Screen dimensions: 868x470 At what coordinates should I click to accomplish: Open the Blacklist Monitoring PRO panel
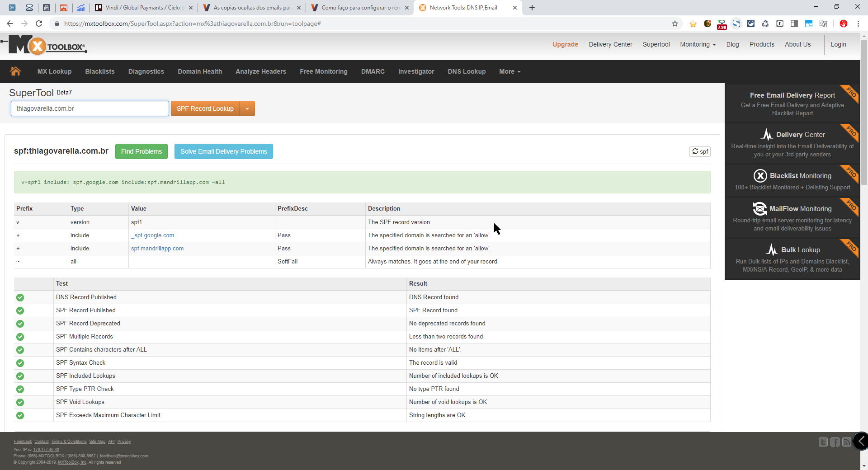point(792,181)
